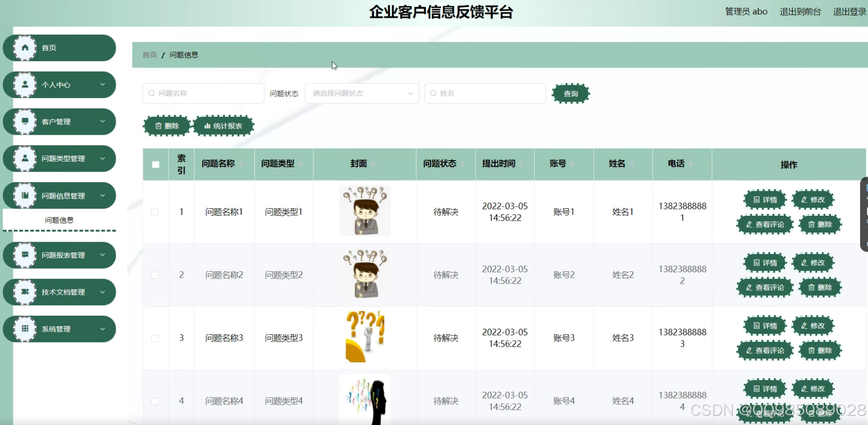Toggle the select-all checkbox in table header
868x425 pixels.
coord(155,164)
